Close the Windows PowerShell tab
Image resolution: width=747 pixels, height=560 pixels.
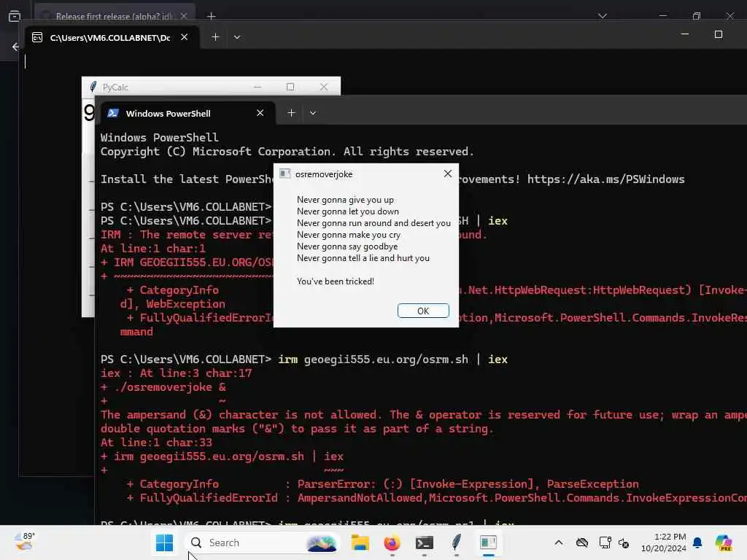click(x=260, y=113)
